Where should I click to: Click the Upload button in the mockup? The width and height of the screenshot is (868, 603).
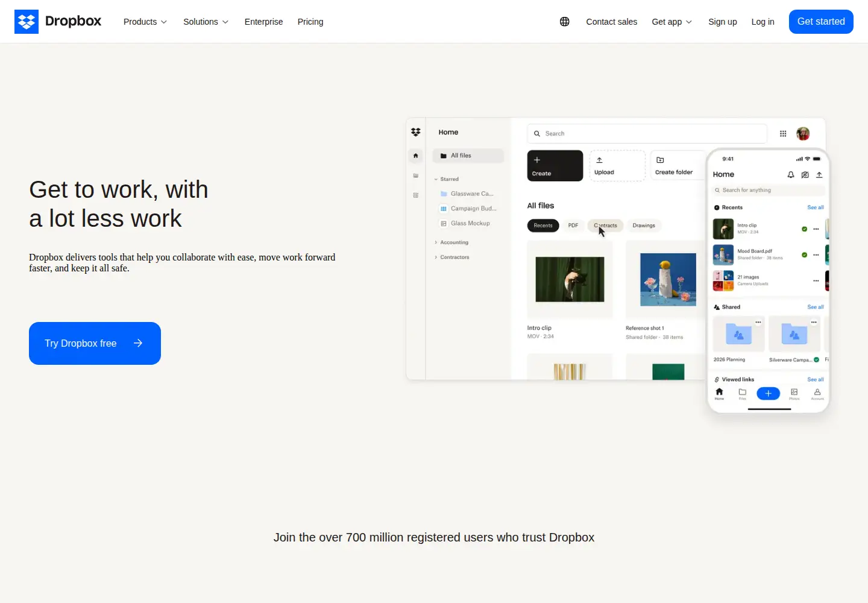point(617,166)
